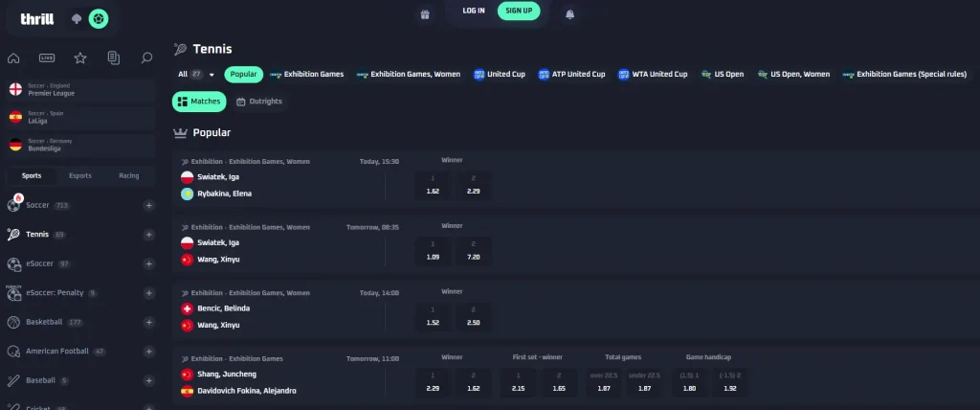Click the England flag icon for Premier League

coord(15,89)
